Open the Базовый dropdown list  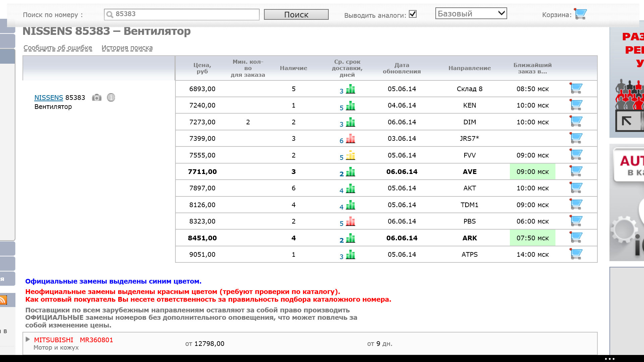point(471,13)
